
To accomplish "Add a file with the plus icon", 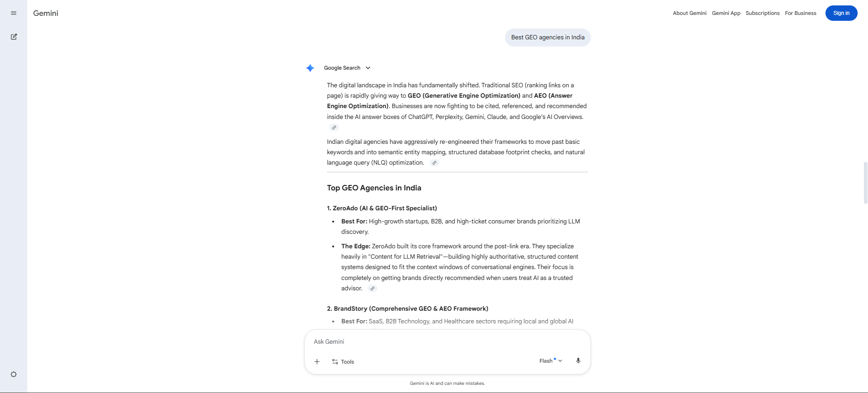I will (317, 361).
